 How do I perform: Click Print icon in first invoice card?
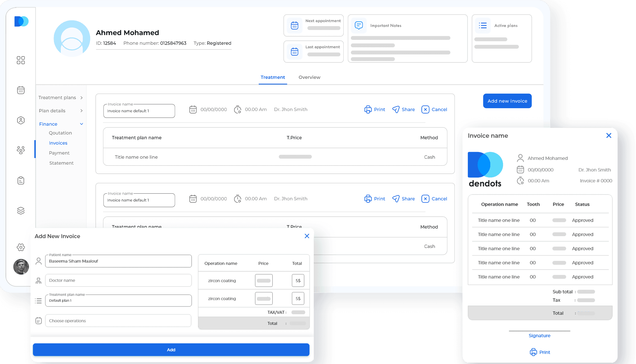pos(368,109)
